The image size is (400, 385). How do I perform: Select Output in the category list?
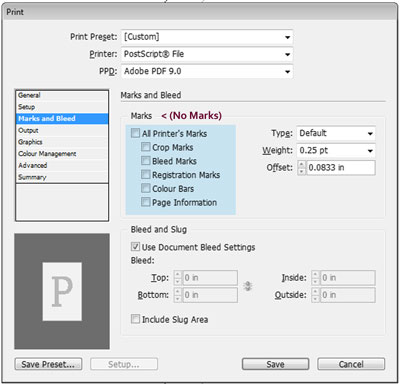point(62,130)
